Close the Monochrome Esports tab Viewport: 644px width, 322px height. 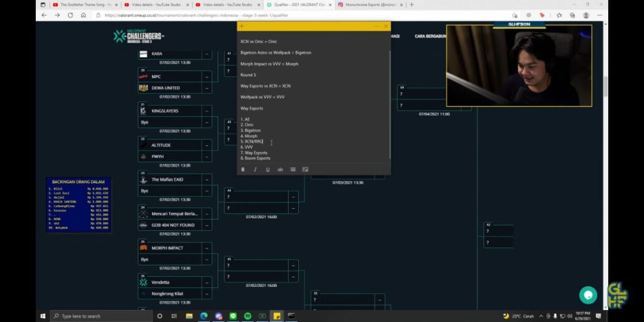click(401, 4)
